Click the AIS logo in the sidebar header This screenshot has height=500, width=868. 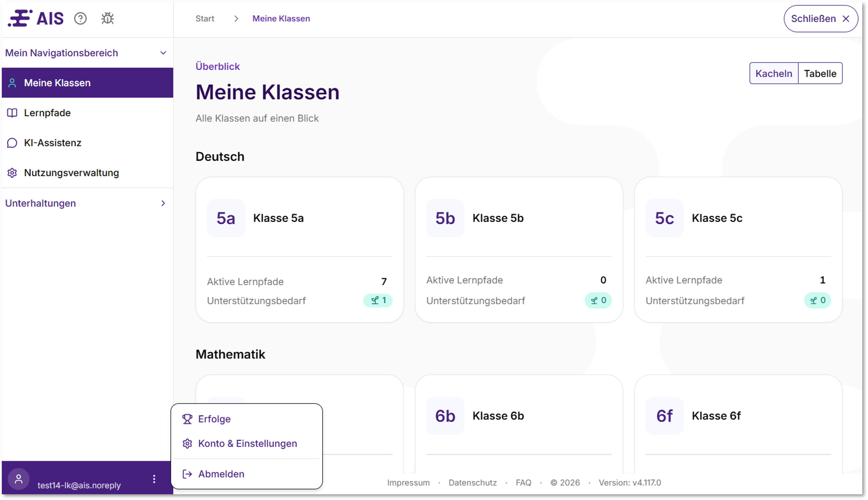coord(36,18)
